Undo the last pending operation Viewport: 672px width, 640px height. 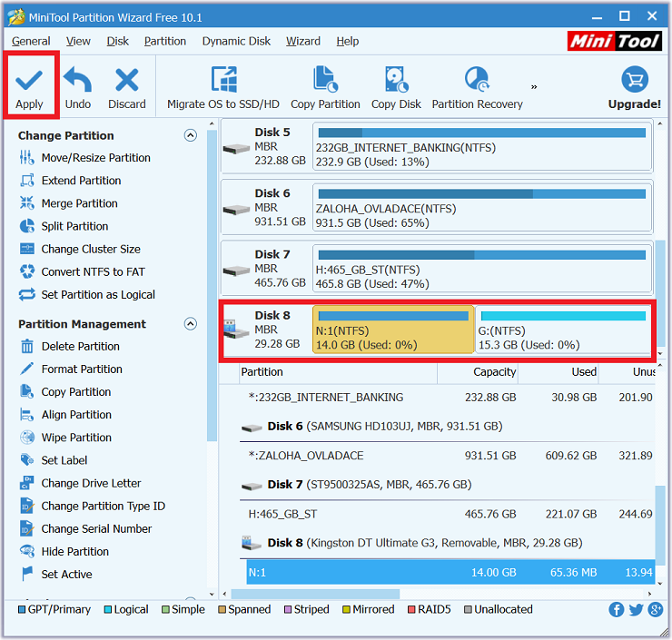tap(77, 87)
